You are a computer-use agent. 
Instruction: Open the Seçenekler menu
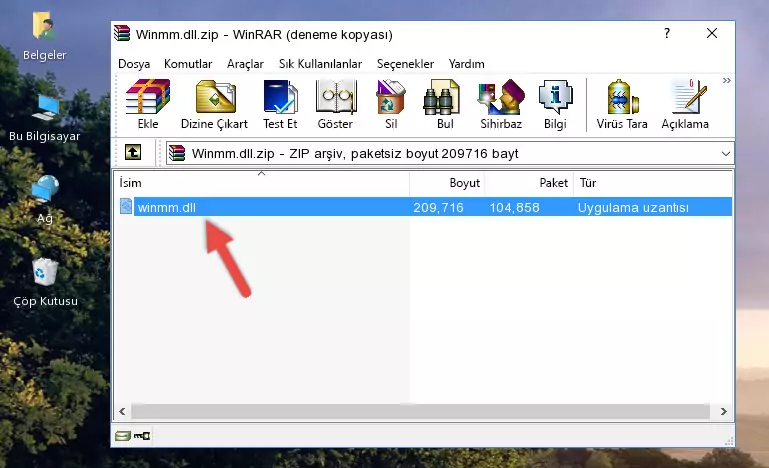(x=405, y=64)
